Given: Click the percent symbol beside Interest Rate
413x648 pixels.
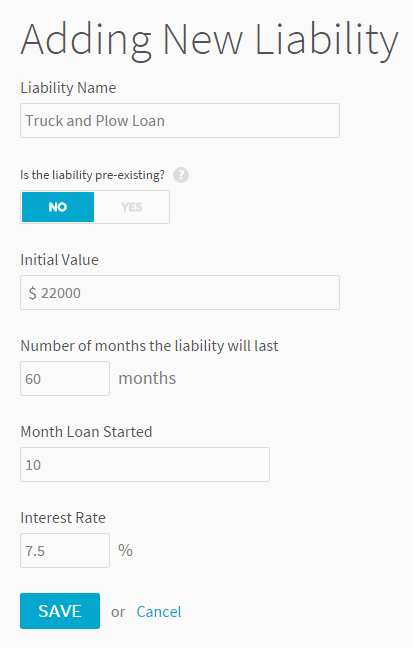Looking at the screenshot, I should click(x=125, y=550).
